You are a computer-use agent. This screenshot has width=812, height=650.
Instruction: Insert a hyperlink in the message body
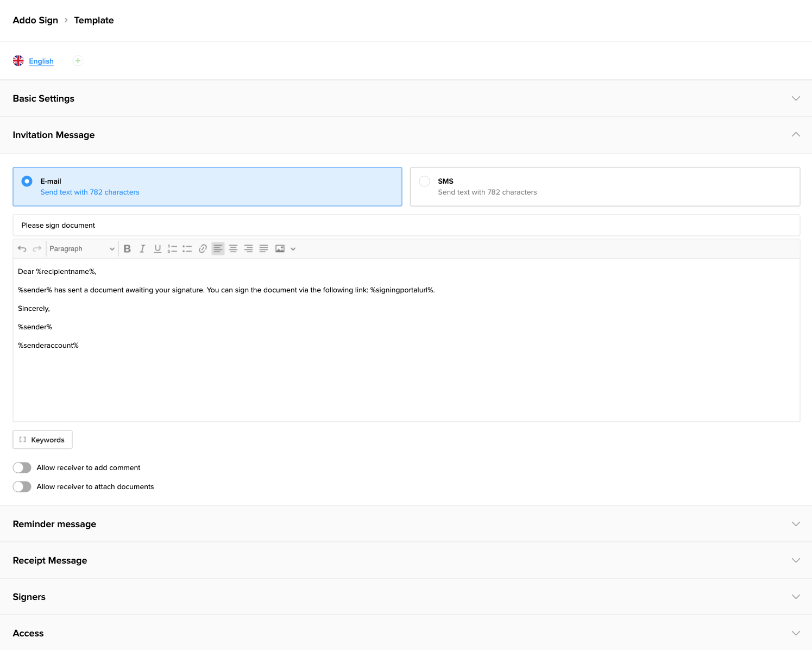pos(203,248)
